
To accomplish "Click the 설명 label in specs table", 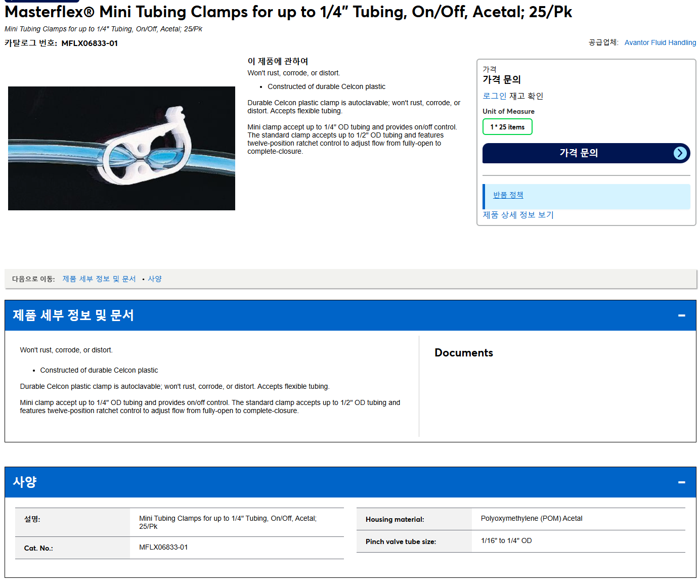I will coord(32,519).
